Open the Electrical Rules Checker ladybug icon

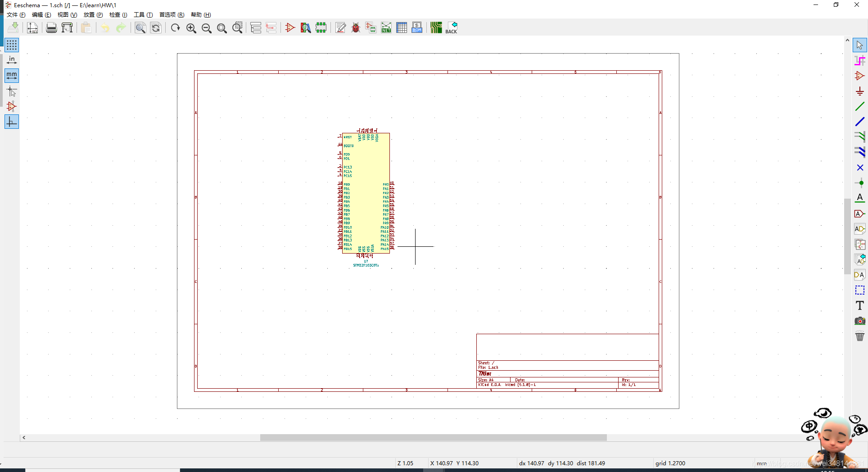(x=356, y=28)
